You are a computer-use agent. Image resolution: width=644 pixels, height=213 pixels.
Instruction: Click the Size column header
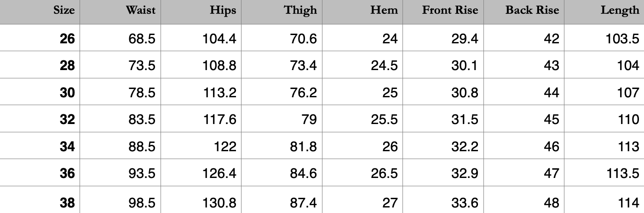(63, 10)
